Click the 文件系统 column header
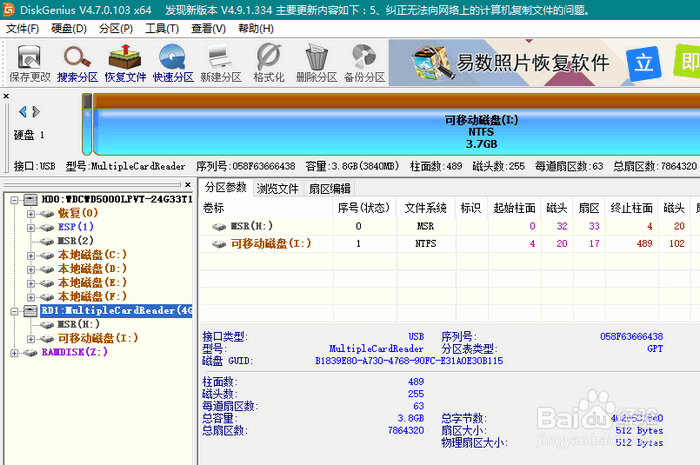This screenshot has height=465, width=700. (x=425, y=208)
